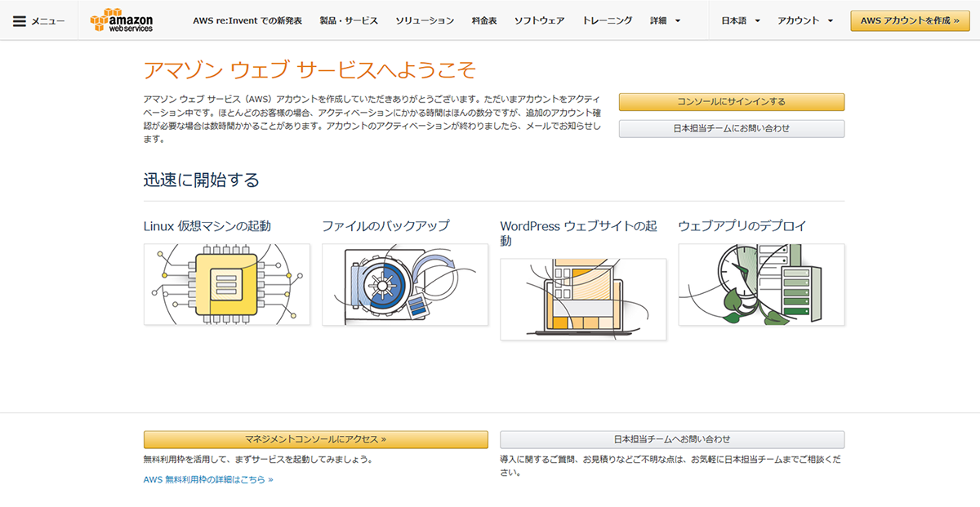Click the Amazon Web Services logo
This screenshot has width=980, height=507.
[122, 20]
